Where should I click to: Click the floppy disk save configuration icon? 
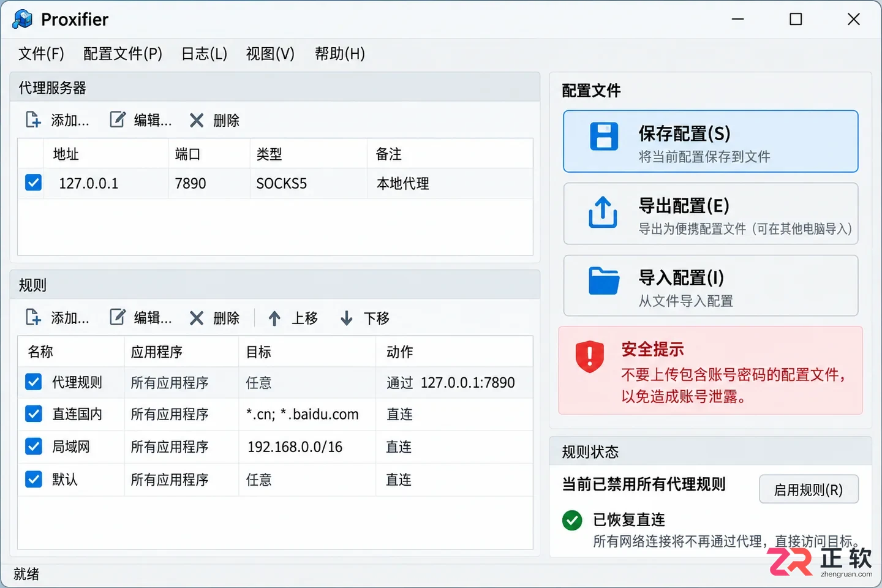604,136
